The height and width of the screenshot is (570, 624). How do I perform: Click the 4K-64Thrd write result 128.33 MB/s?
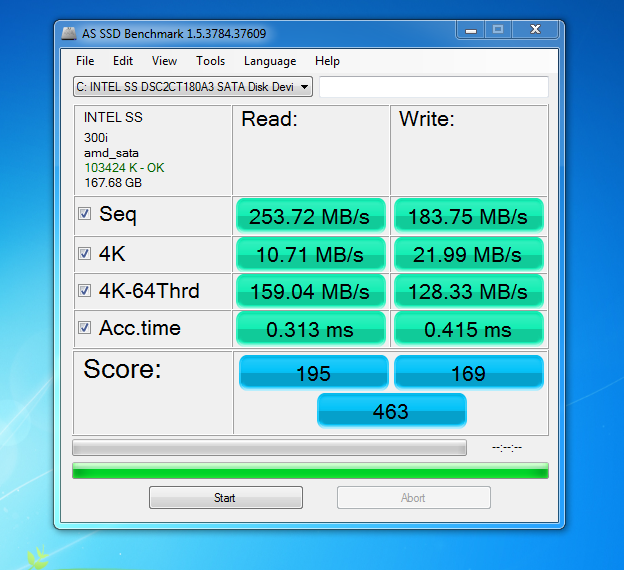coord(468,291)
